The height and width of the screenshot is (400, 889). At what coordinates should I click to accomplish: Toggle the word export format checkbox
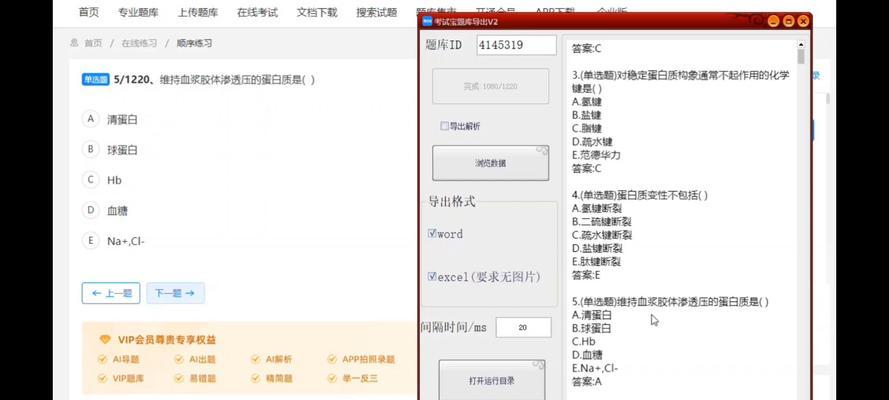[432, 233]
